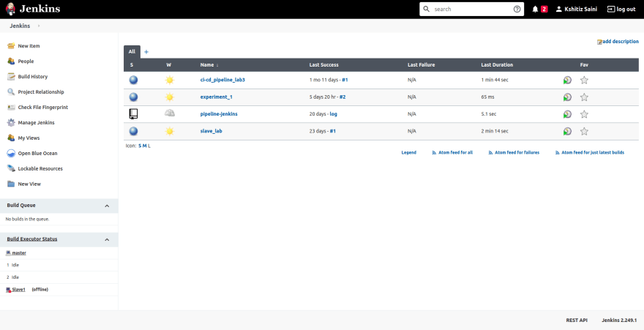Click in the search field
Screen dimensions: 644x330
point(472,9)
